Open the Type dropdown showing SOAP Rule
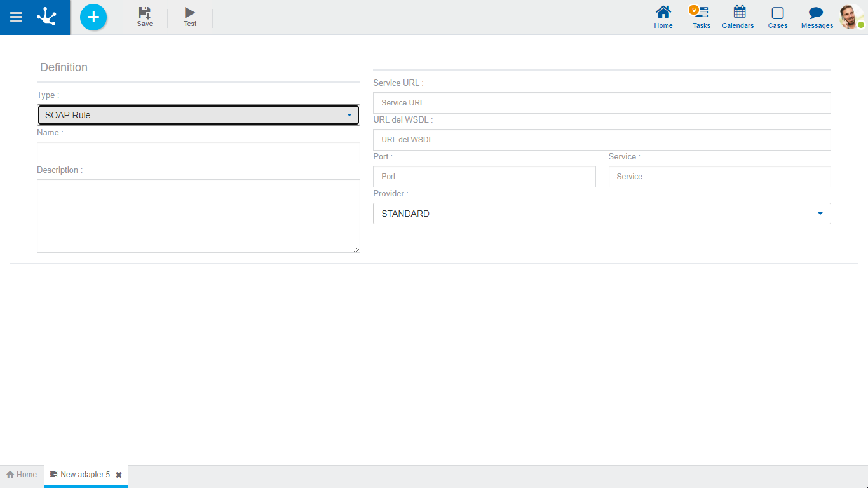This screenshot has height=488, width=868. tap(198, 115)
